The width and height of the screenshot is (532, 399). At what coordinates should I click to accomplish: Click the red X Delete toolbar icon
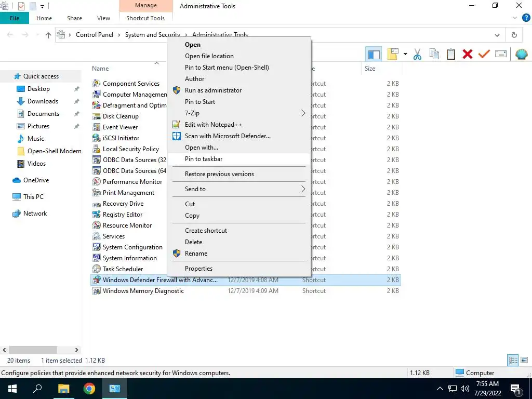468,54
